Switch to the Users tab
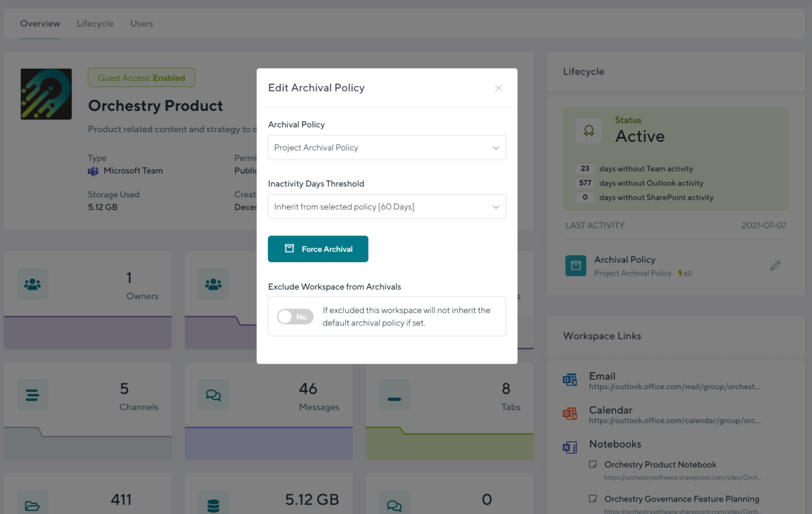812x514 pixels. [141, 23]
